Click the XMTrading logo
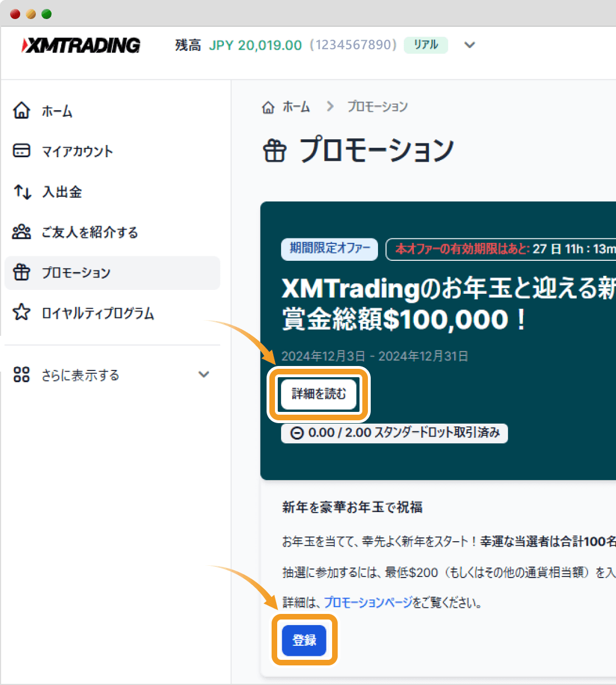616x685 pixels. tap(81, 45)
